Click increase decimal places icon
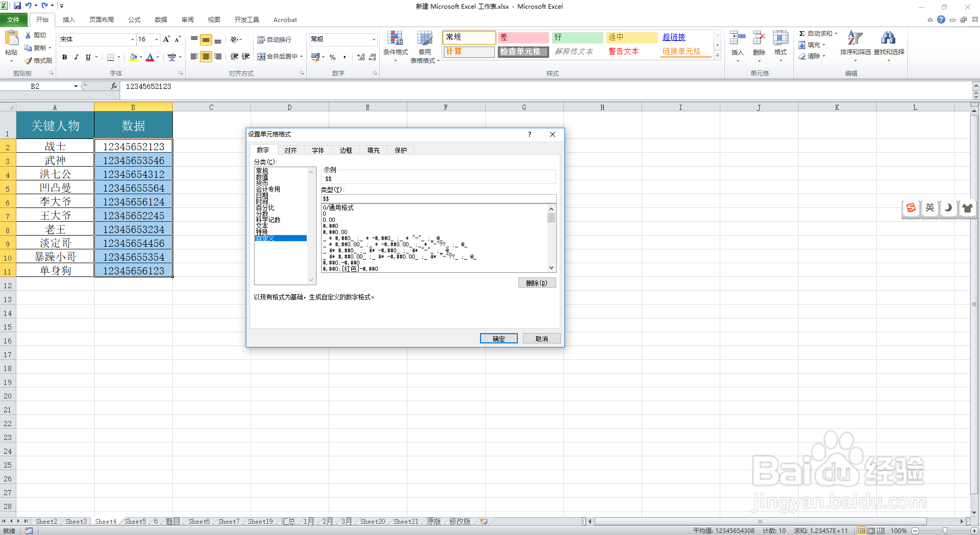Image resolution: width=980 pixels, height=535 pixels. (x=361, y=57)
